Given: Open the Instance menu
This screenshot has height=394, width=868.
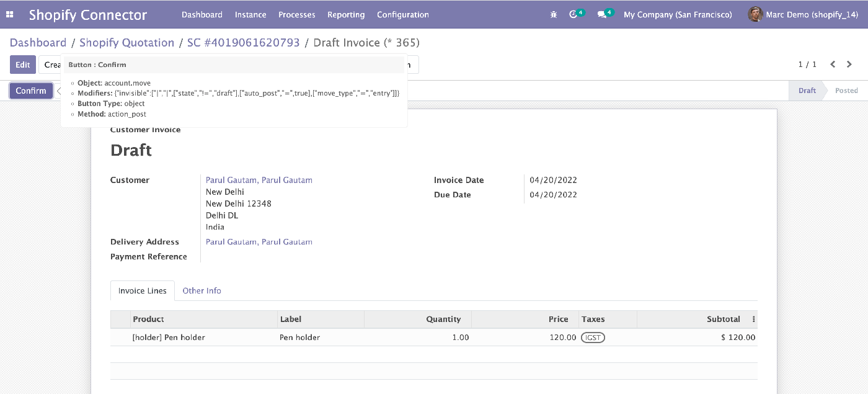Looking at the screenshot, I should 250,14.
